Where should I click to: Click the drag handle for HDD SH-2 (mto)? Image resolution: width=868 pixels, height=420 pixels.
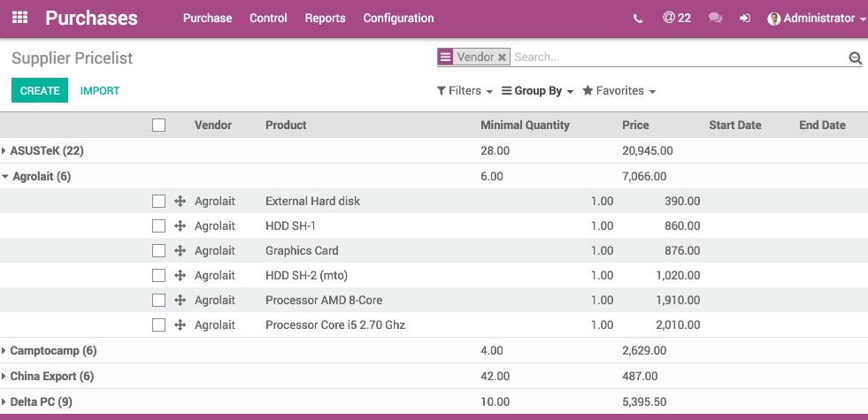180,276
